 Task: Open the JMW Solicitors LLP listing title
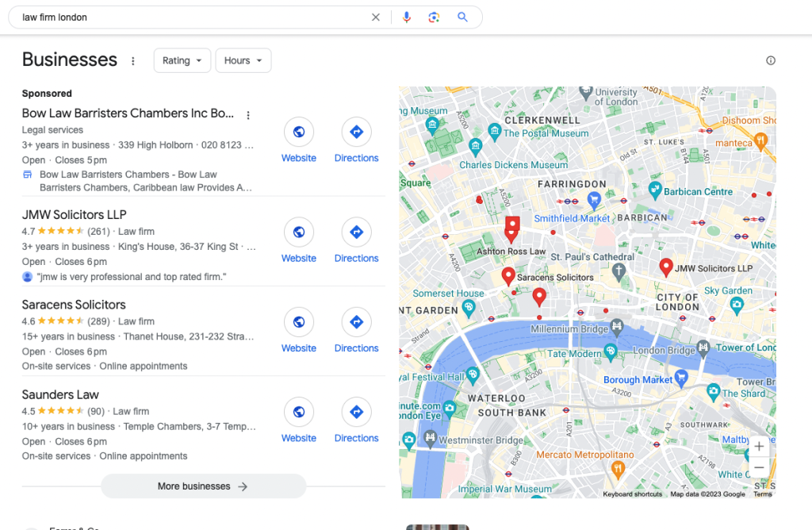(74, 214)
